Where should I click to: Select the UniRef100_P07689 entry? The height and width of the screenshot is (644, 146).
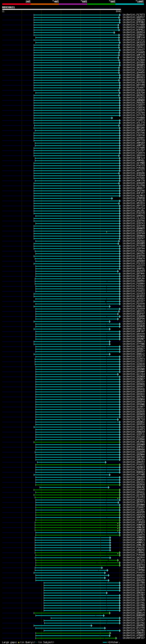point(134,25)
